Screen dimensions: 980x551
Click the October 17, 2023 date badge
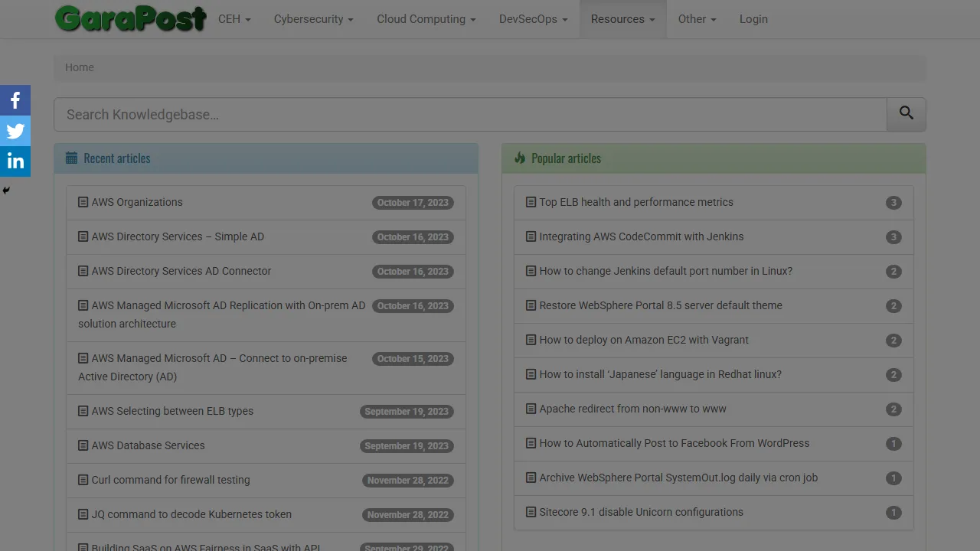[413, 203]
